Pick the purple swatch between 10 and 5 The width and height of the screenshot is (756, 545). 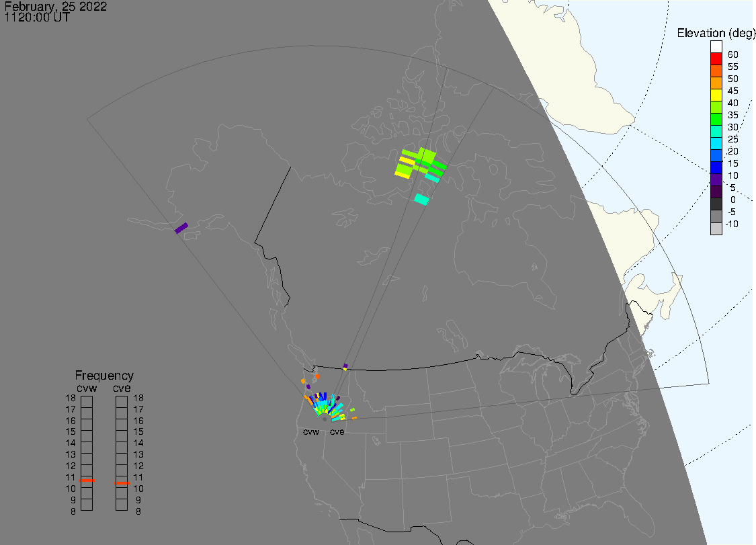pyautogui.click(x=716, y=179)
